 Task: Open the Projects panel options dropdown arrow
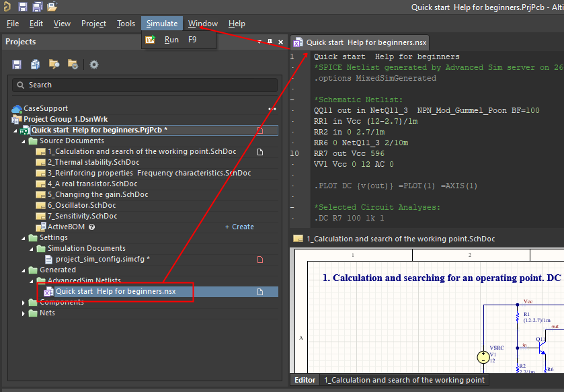[259, 42]
